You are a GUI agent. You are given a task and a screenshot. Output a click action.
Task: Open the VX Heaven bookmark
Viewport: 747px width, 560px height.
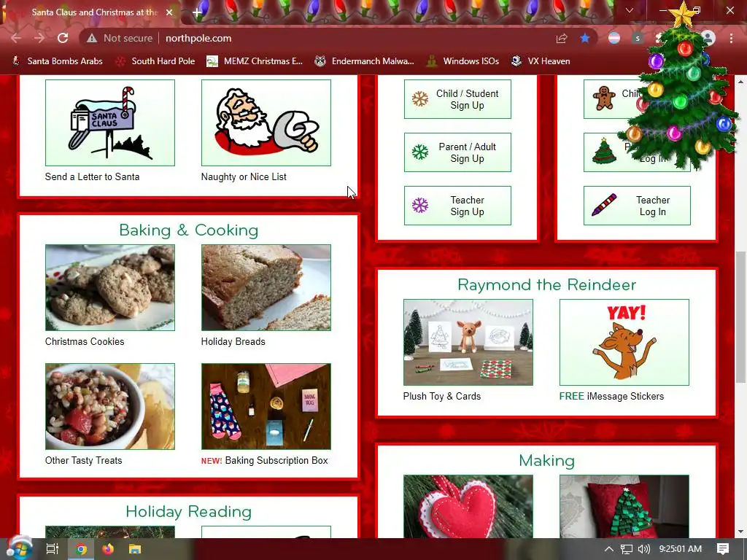(x=541, y=61)
